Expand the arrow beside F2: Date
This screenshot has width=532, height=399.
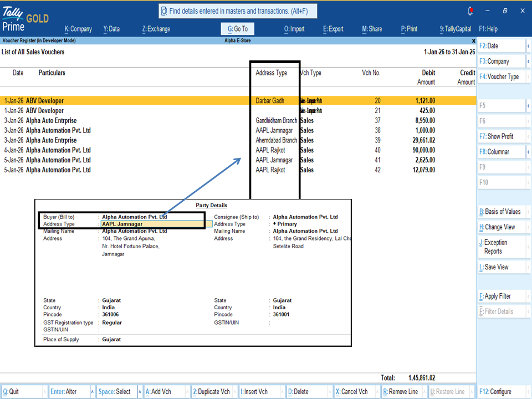tap(528, 46)
